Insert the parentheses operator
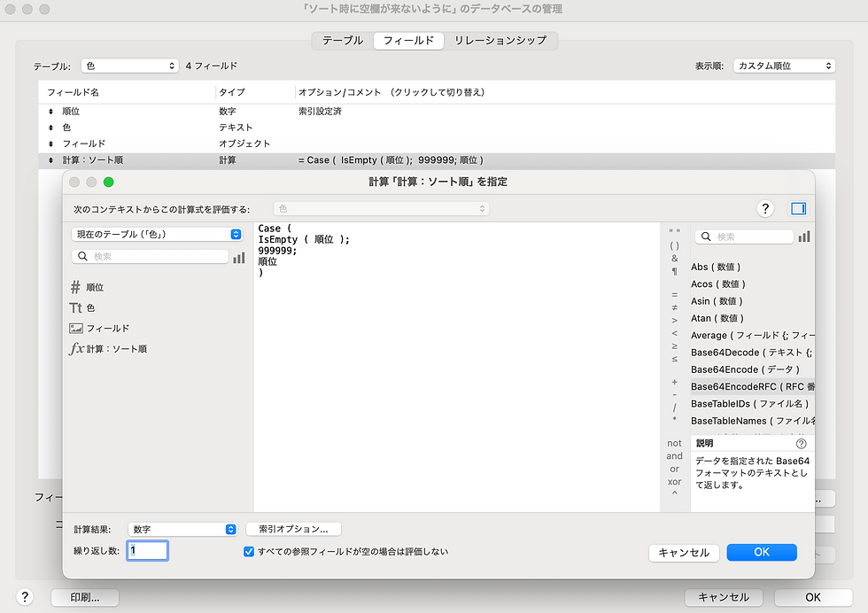868x613 pixels. 674,245
